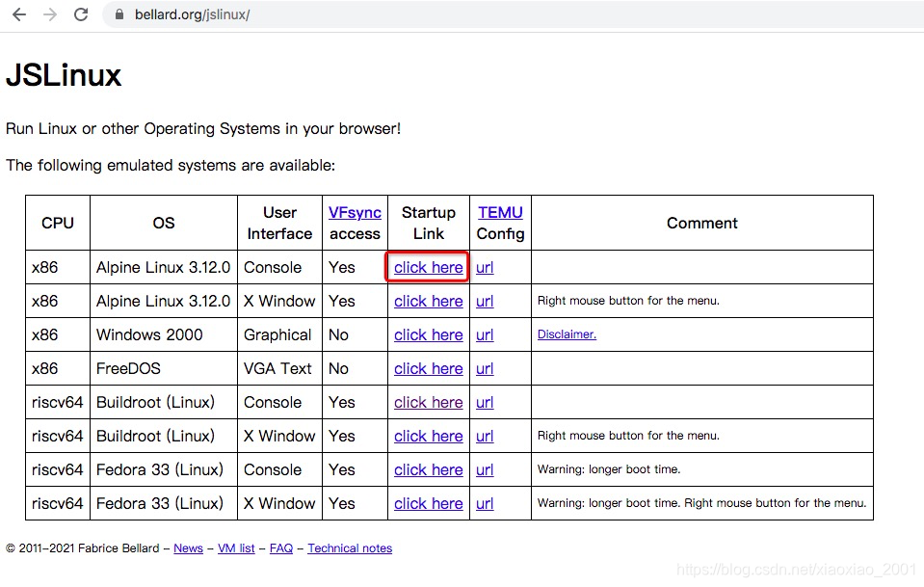Select 'Right mouse button for the menu.' in Alpine row
The width and height of the screenshot is (924, 587).
coord(628,301)
